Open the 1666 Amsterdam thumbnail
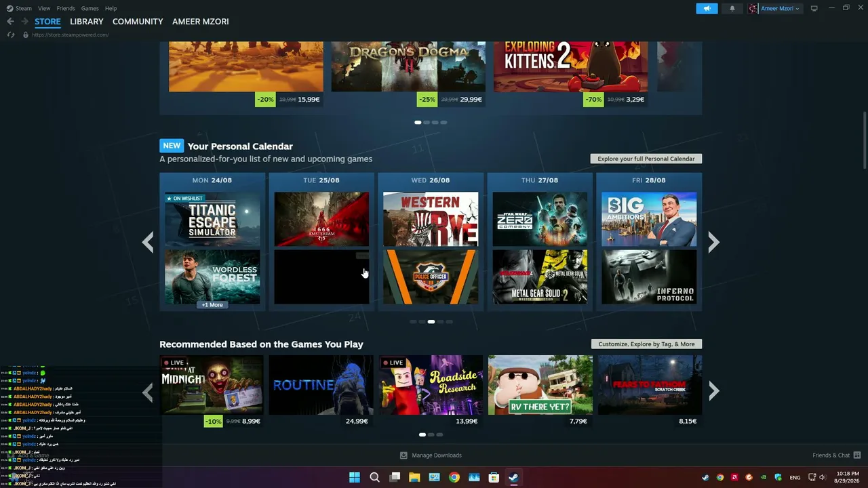 tap(321, 219)
